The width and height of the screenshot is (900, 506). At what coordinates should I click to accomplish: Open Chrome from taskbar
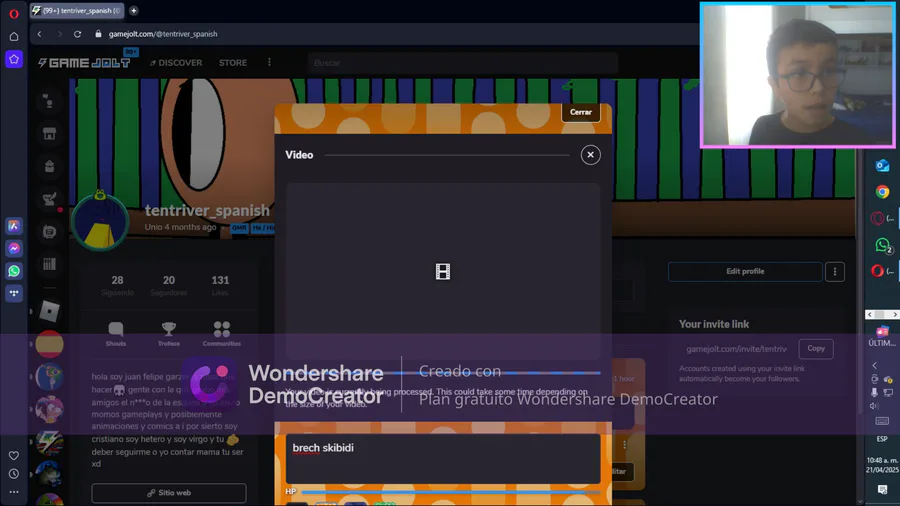tap(882, 192)
